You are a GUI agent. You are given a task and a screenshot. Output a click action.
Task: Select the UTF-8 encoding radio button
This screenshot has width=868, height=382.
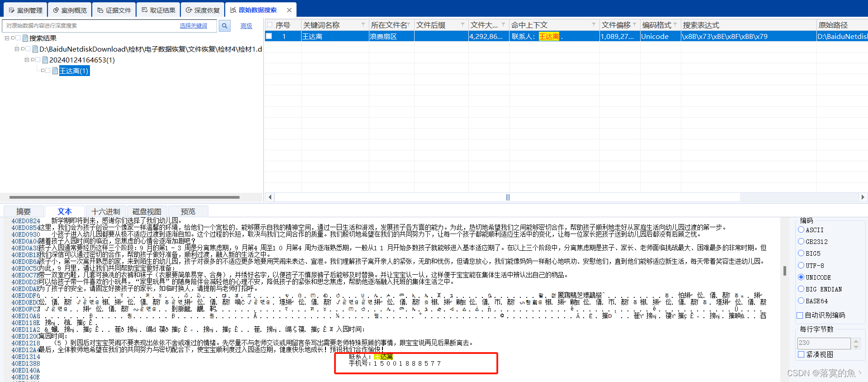[x=801, y=265]
